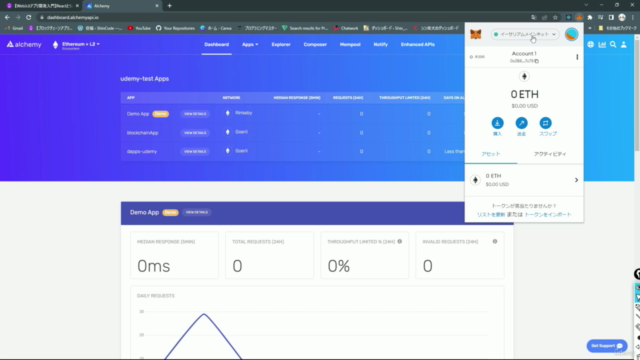
Task: Click the dapps-udemy app name
Action: (142, 151)
